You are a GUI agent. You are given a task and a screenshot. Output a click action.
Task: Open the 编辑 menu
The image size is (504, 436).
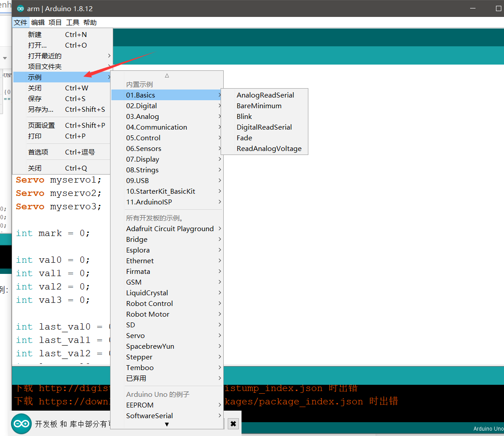[x=38, y=23]
